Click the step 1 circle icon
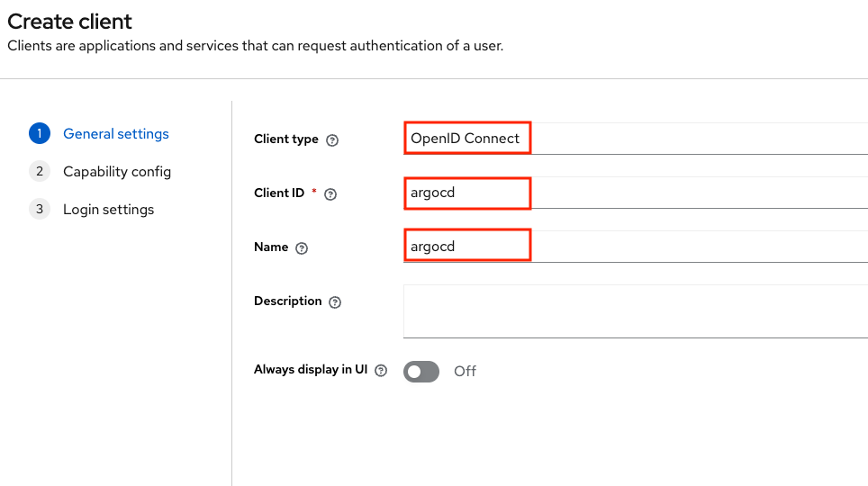The height and width of the screenshot is (486, 868). pos(40,133)
